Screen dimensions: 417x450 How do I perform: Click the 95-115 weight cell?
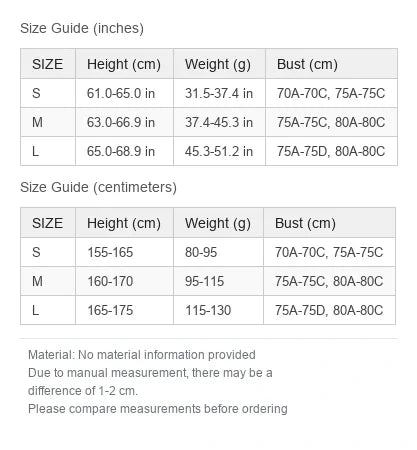pos(218,281)
